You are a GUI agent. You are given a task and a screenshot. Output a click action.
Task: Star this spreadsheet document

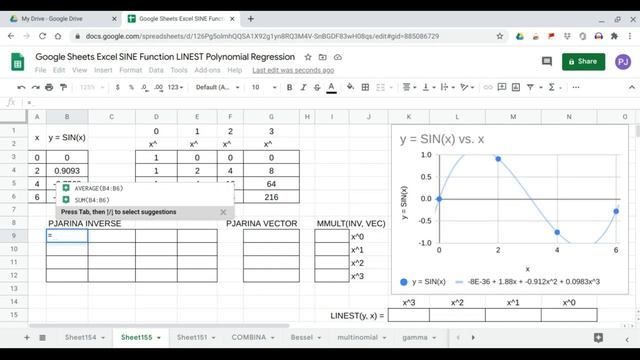click(308, 57)
